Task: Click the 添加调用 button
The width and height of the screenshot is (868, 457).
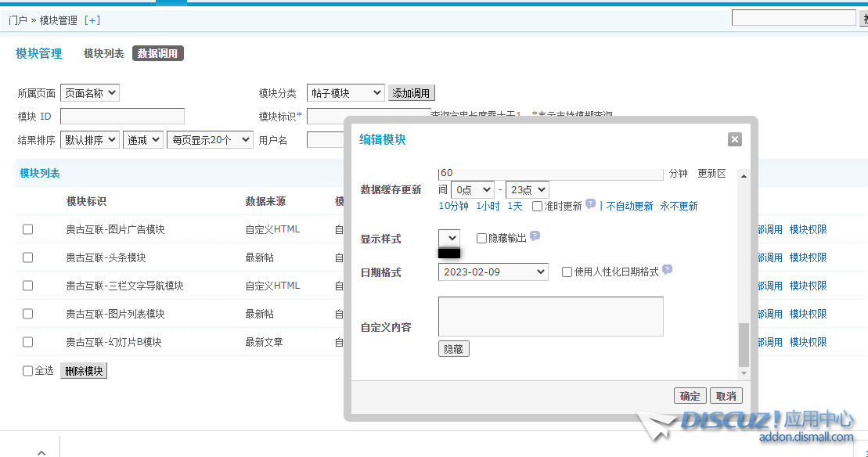Action: (411, 92)
